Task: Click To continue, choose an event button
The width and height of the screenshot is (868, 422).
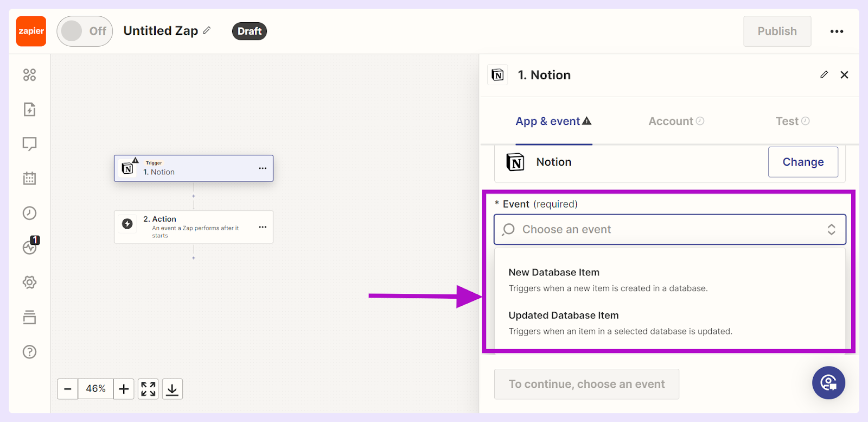Action: (586, 384)
